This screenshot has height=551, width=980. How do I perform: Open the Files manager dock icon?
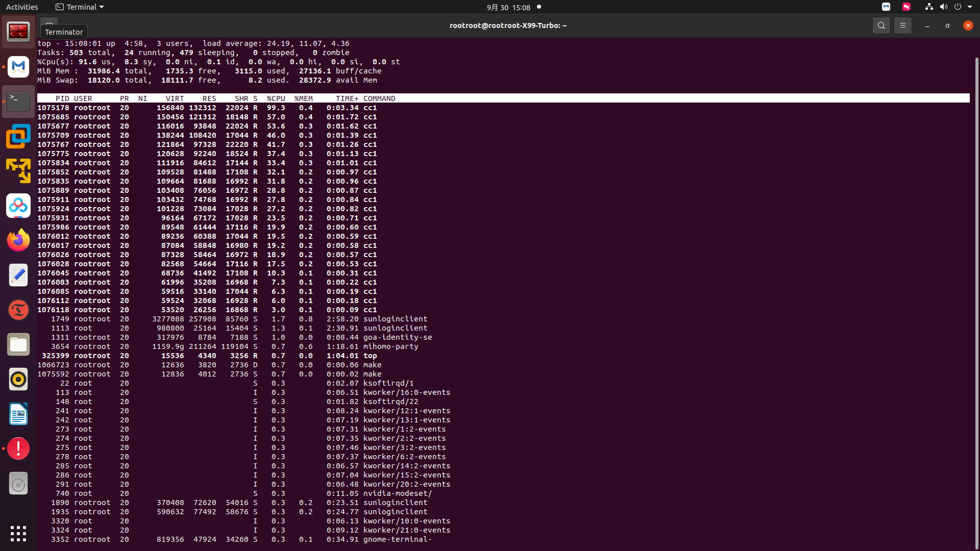point(18,345)
